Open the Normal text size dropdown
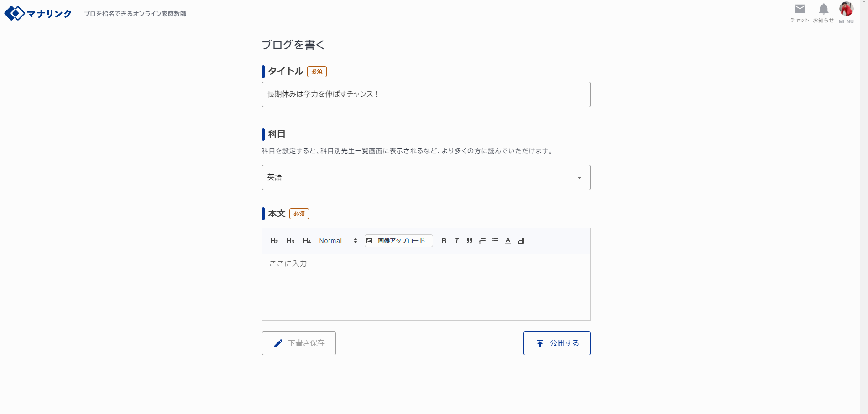 click(338, 241)
